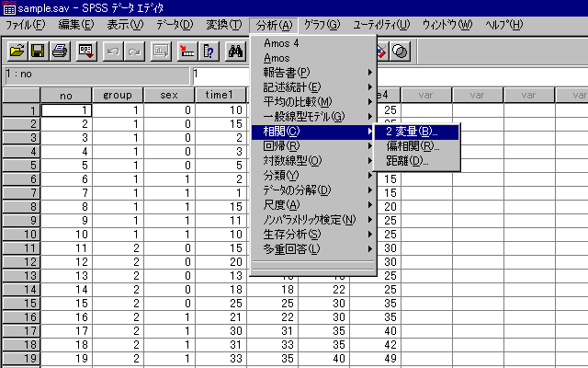Click the Save File floppy icon
This screenshot has height=368, width=588.
coord(38,51)
